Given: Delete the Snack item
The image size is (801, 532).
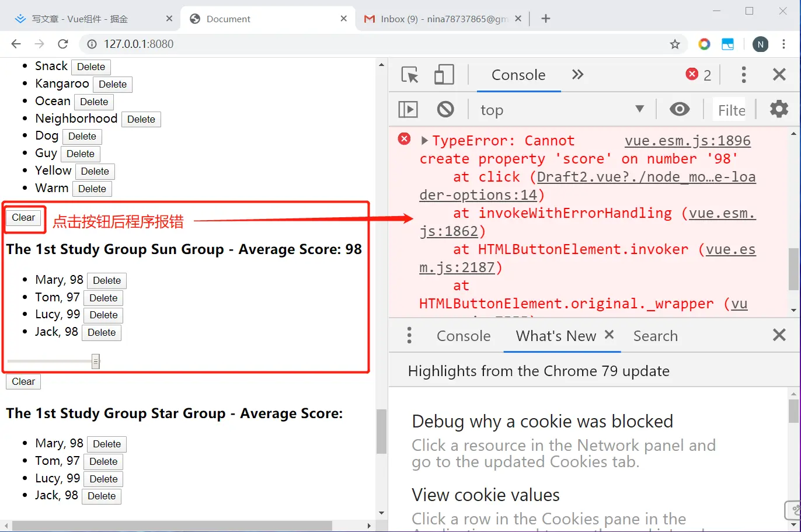Looking at the screenshot, I should coord(91,67).
